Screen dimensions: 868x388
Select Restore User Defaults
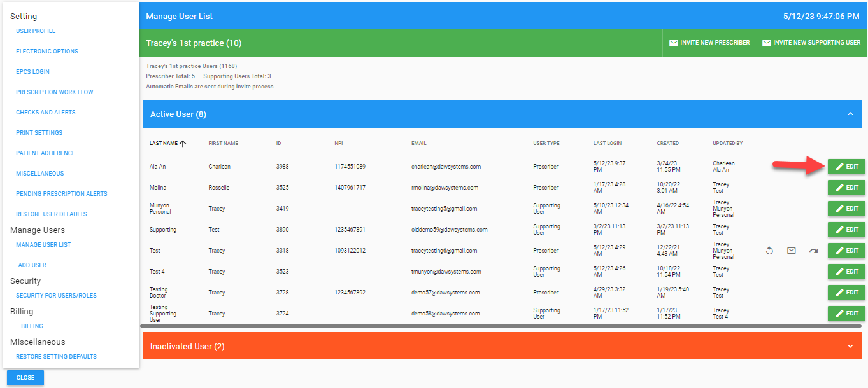pos(52,214)
